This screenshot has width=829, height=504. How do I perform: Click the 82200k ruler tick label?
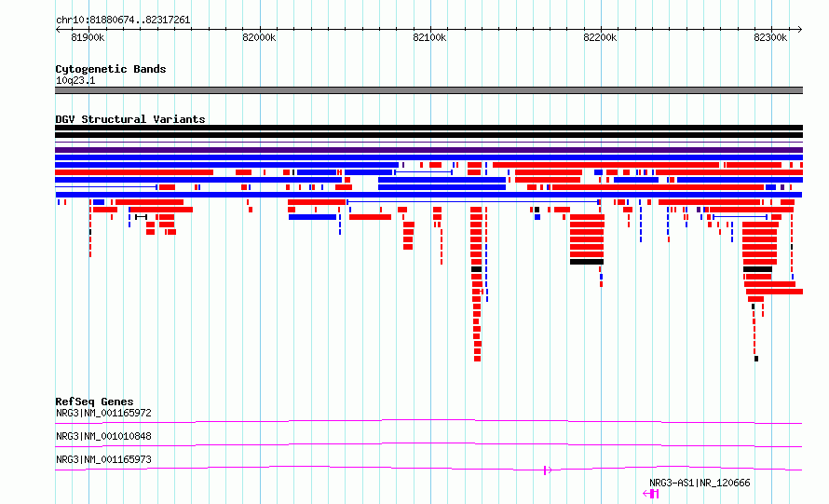(x=600, y=37)
